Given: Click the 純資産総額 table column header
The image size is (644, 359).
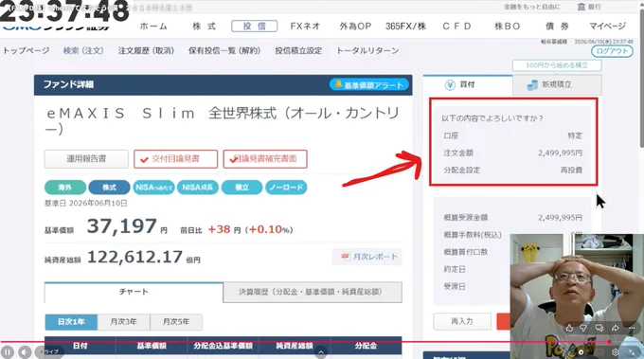Looking at the screenshot, I should tap(295, 346).
